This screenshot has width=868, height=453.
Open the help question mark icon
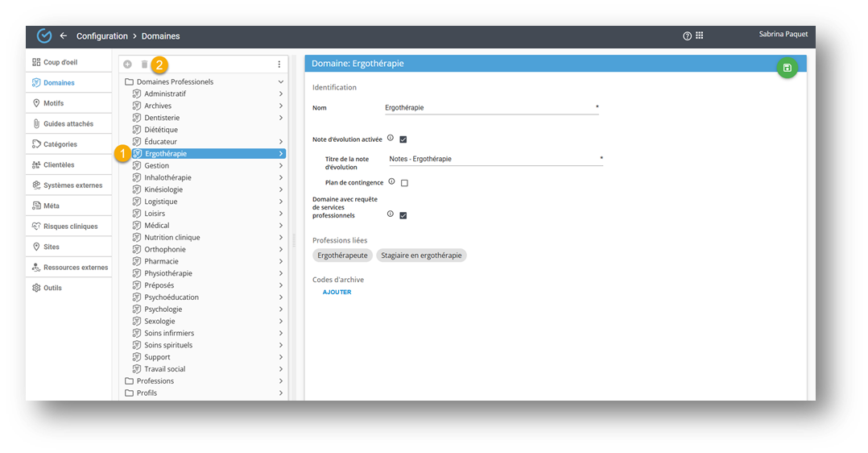pos(687,36)
